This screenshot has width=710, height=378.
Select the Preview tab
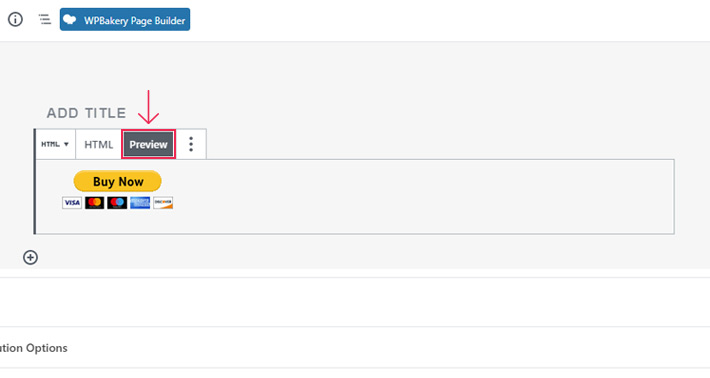coord(149,144)
